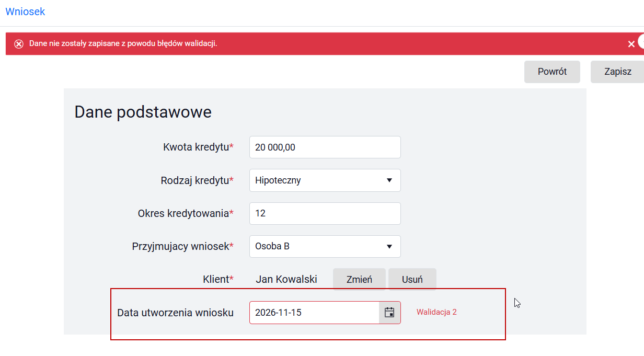Focus the Kwota kredytu input field
The height and width of the screenshot is (356, 644).
[x=325, y=147]
